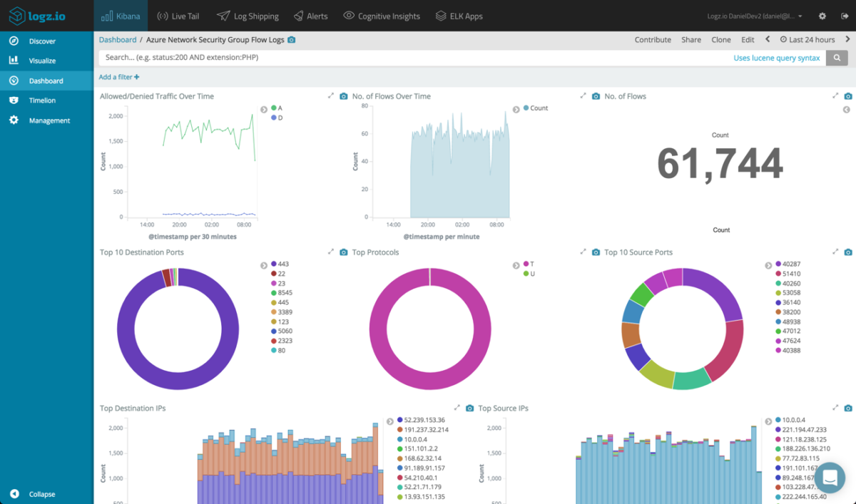This screenshot has width=856, height=504.
Task: Click the purple 443 swatch in Destination Ports legend
Action: 272,264
